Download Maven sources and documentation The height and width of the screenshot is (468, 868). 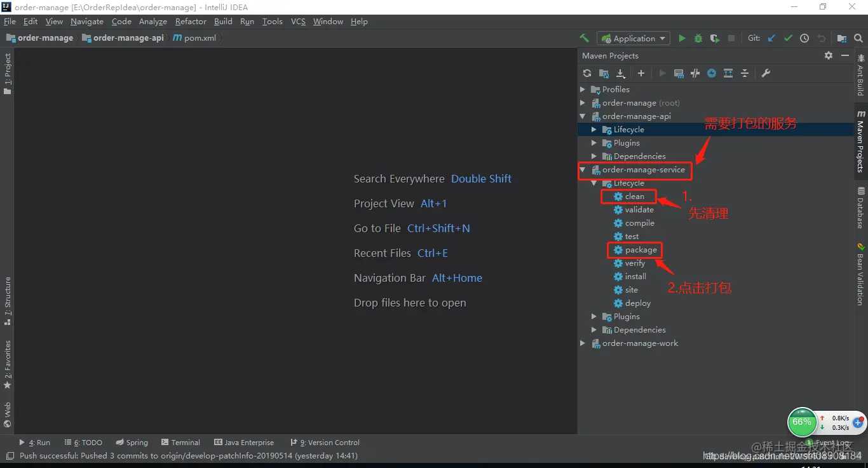621,73
